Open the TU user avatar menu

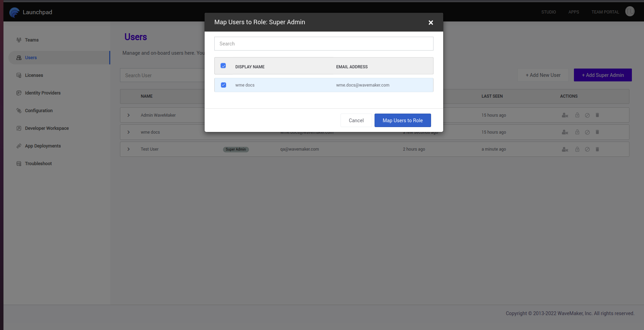630,11
